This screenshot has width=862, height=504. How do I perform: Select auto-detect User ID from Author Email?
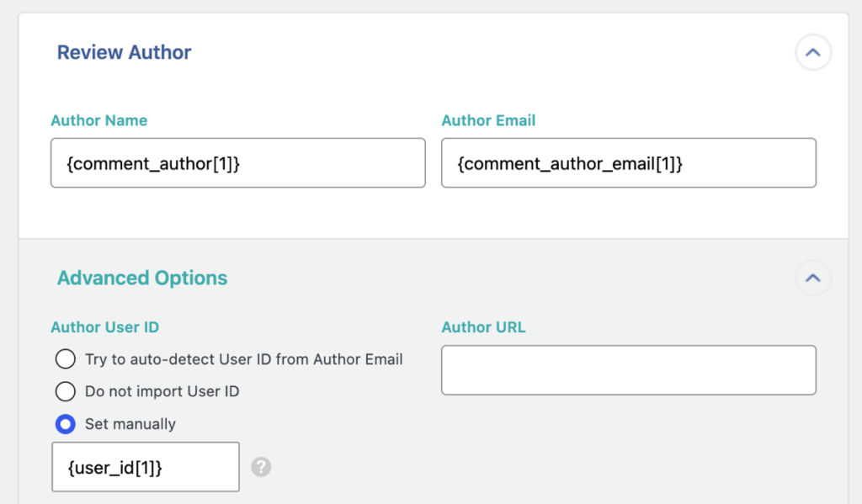(x=66, y=359)
